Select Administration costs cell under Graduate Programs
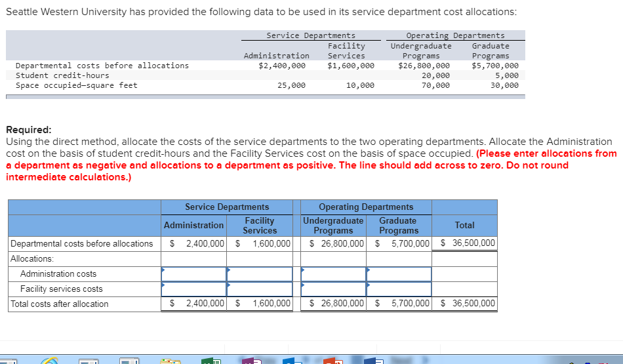 click(399, 274)
